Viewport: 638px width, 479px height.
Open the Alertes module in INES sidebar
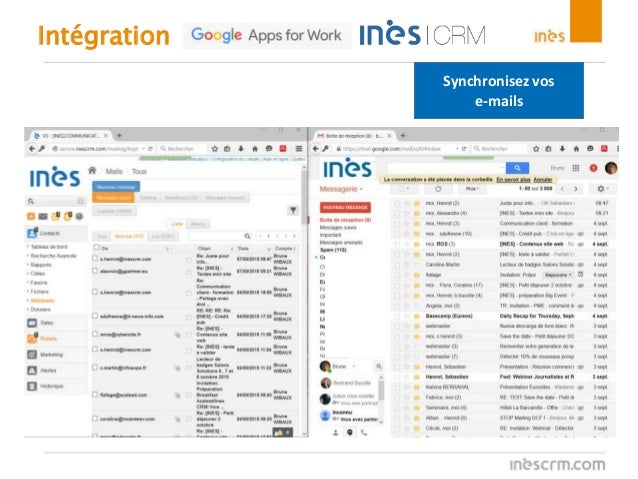point(55,370)
